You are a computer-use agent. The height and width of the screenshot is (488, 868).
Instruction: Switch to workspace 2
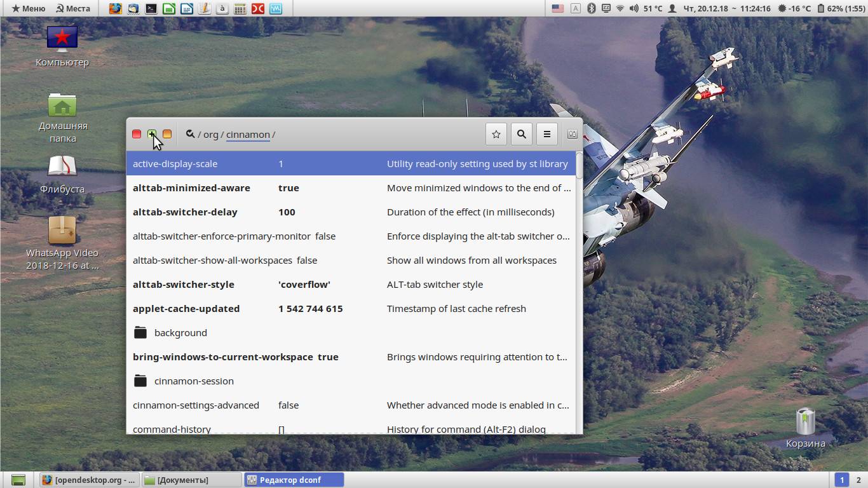click(x=858, y=480)
